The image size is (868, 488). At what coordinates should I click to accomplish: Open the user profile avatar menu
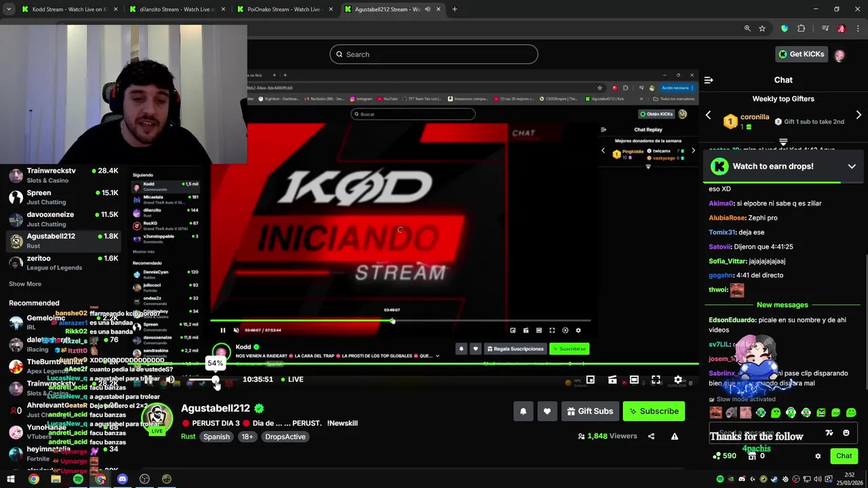tap(840, 55)
